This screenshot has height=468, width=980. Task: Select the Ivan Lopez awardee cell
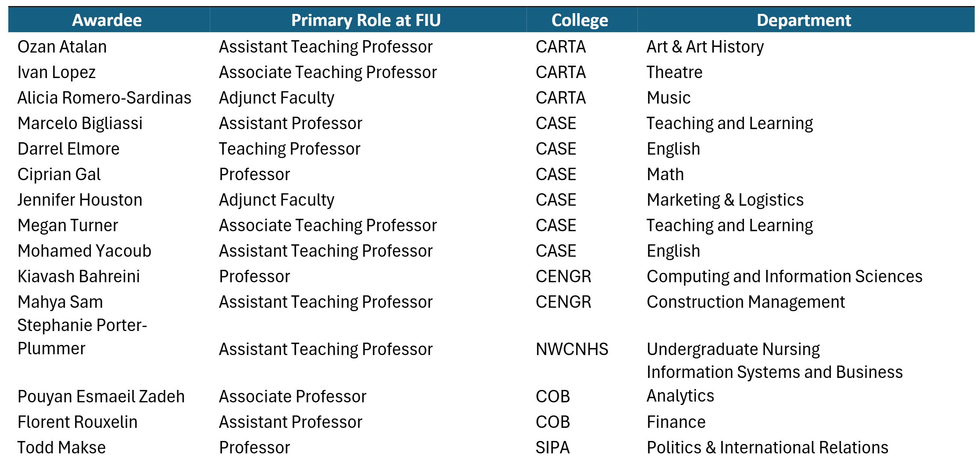click(56, 72)
